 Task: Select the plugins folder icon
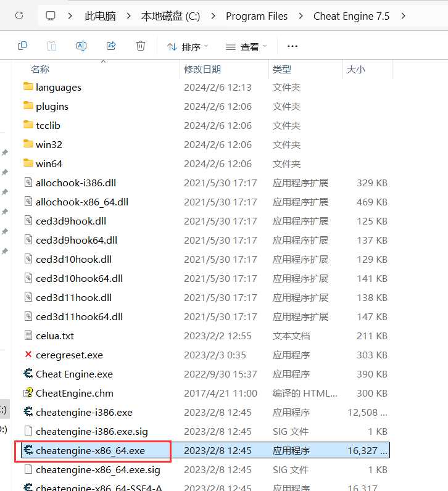pyautogui.click(x=28, y=105)
